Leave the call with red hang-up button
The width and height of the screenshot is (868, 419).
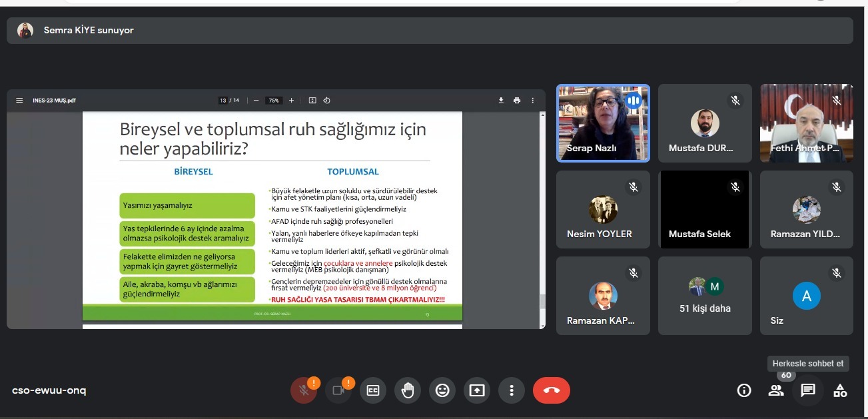552,390
